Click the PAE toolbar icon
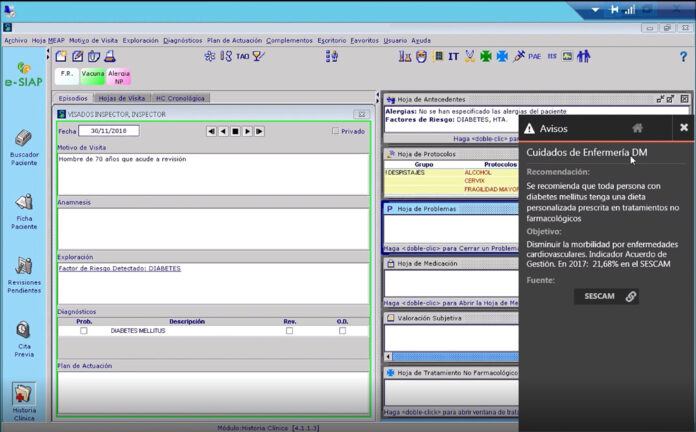696x432 pixels. [535, 57]
